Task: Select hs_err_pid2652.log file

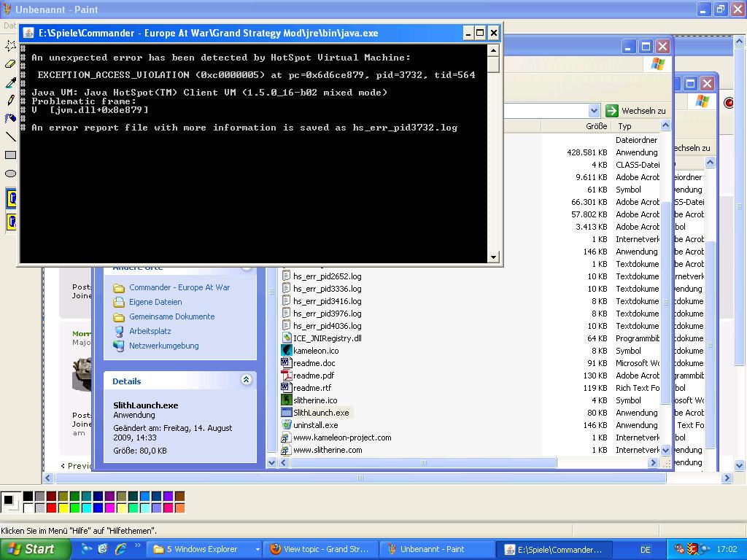Action: point(327,276)
